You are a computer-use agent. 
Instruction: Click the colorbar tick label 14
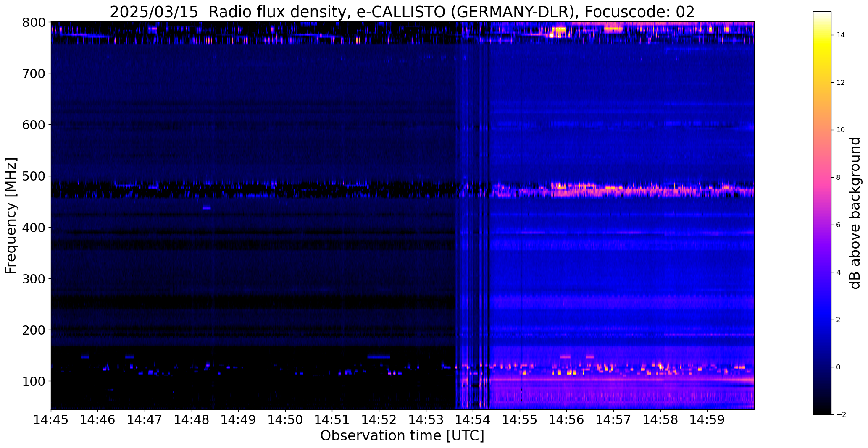841,35
